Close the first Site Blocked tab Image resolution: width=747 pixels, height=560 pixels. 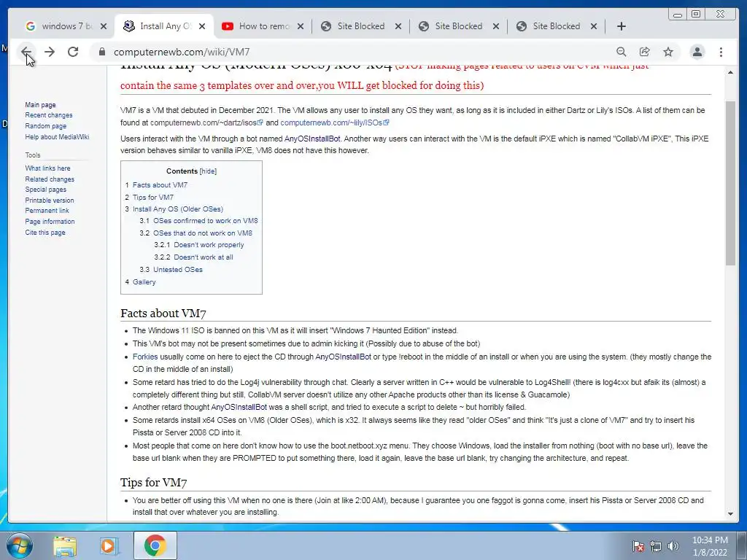398,26
